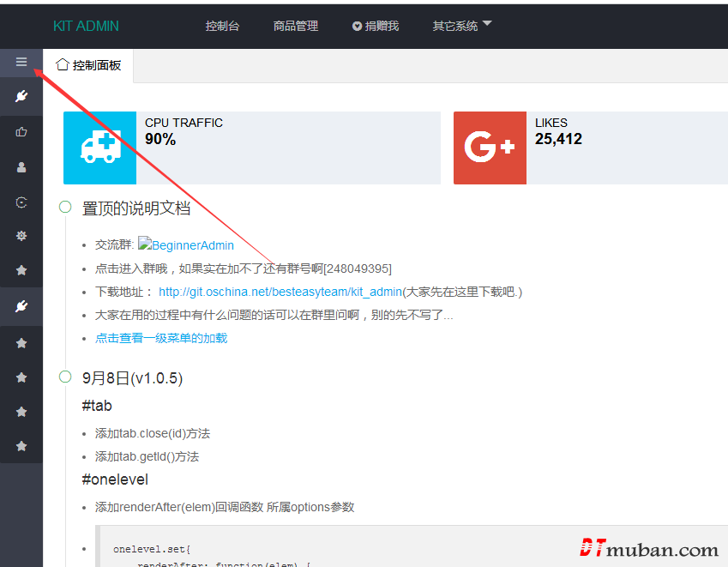The width and height of the screenshot is (728, 567).
Task: Click the star icon below the gear
Action: tap(21, 271)
